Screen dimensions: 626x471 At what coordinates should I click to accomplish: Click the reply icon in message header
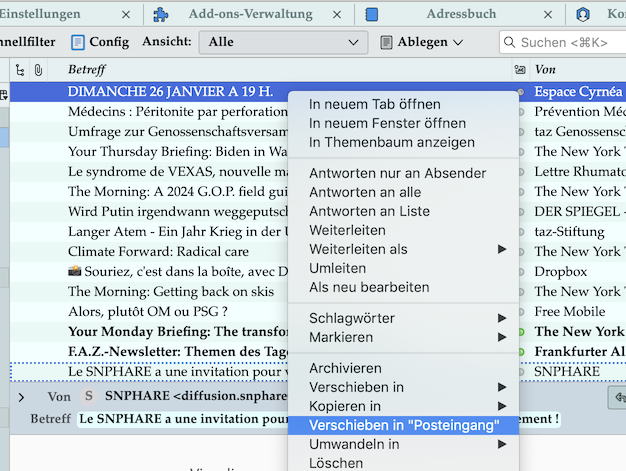click(x=617, y=396)
